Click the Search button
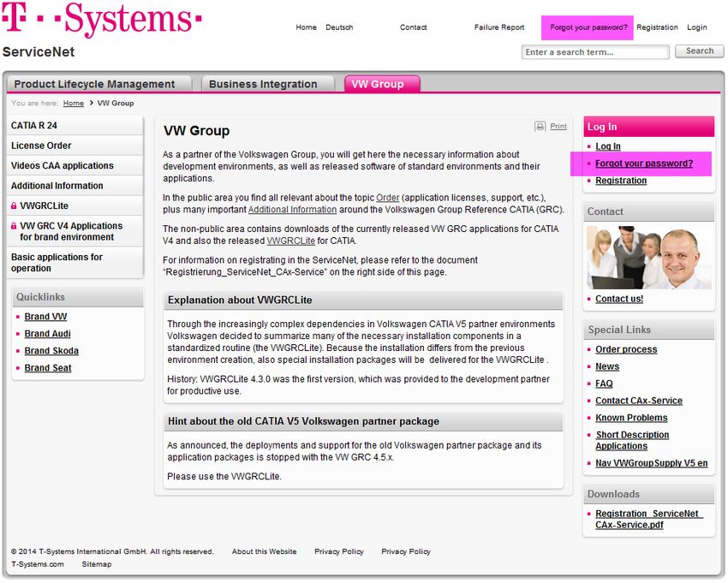728x583 pixels. (x=699, y=51)
